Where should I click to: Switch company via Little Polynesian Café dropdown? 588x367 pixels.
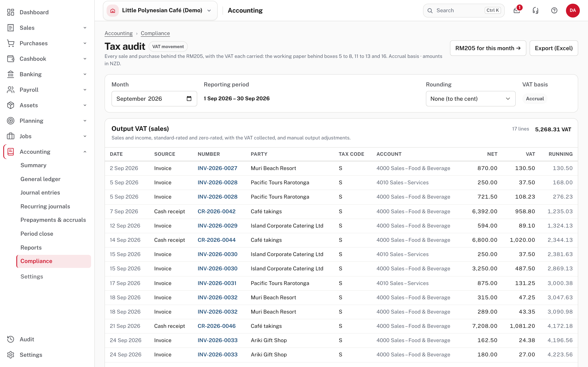click(x=160, y=10)
